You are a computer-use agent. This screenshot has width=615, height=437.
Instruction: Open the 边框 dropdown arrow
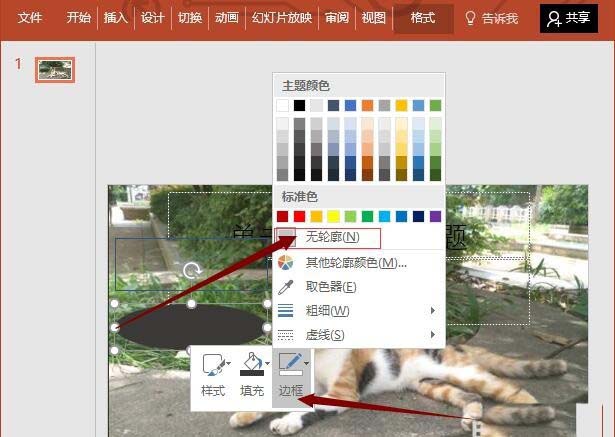306,363
